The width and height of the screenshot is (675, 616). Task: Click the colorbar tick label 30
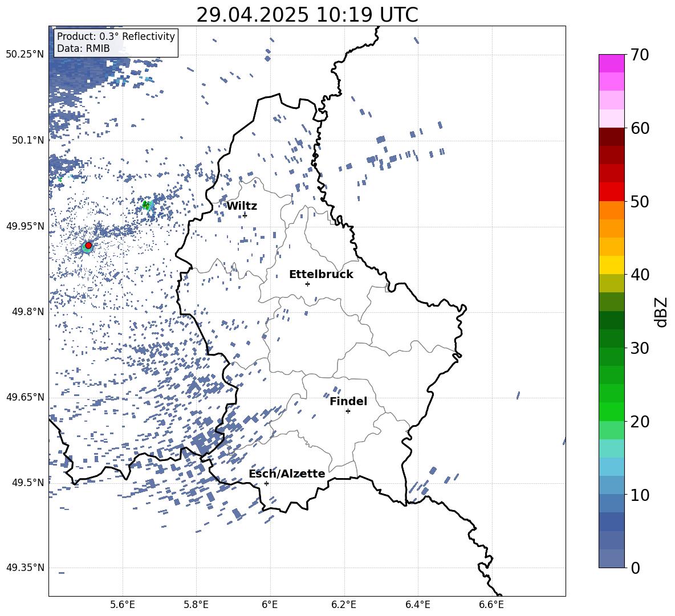coord(640,348)
